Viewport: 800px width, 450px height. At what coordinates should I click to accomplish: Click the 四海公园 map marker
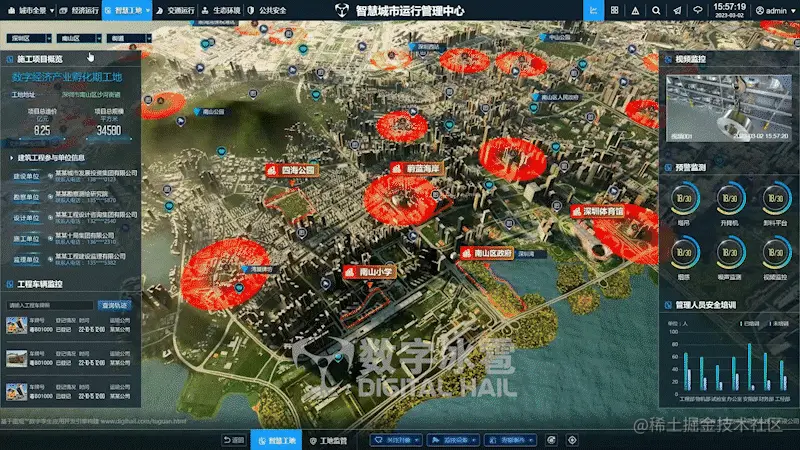[x=292, y=170]
